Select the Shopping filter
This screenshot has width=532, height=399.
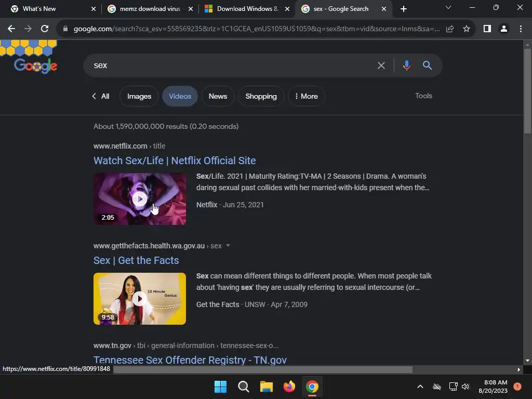pyautogui.click(x=261, y=96)
